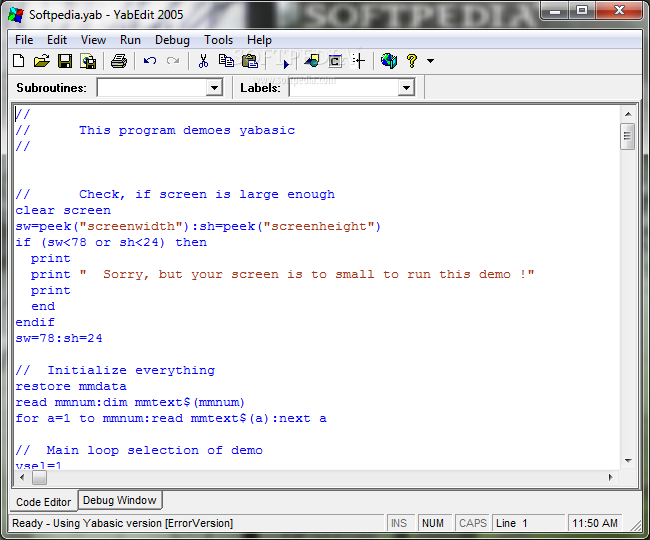
Task: Click the line 'clear screen'
Action: pyautogui.click(x=63, y=210)
